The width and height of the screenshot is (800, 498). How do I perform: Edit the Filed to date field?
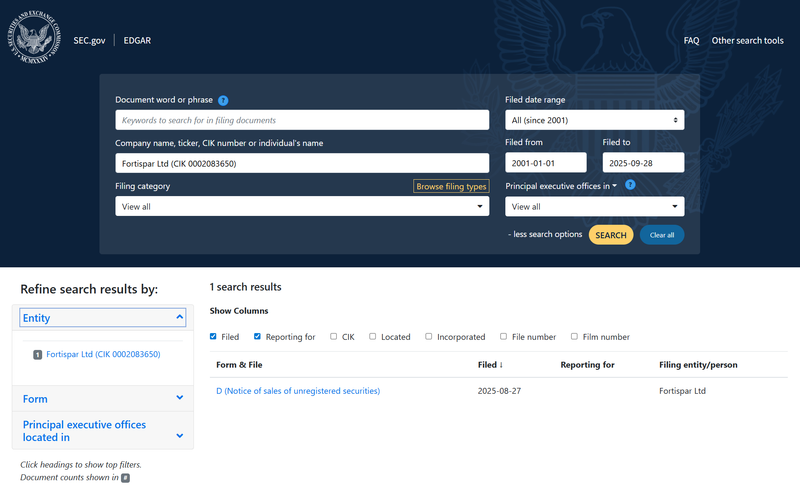(x=643, y=163)
